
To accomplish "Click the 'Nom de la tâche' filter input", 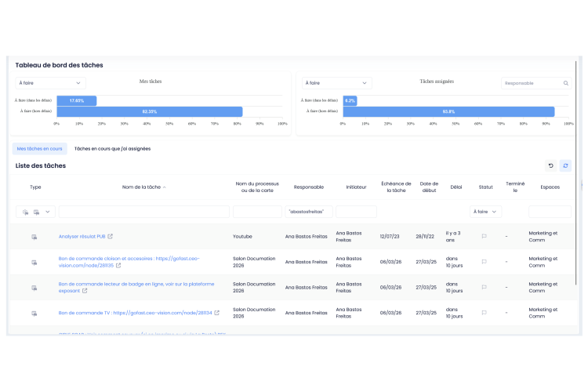I will point(143,212).
